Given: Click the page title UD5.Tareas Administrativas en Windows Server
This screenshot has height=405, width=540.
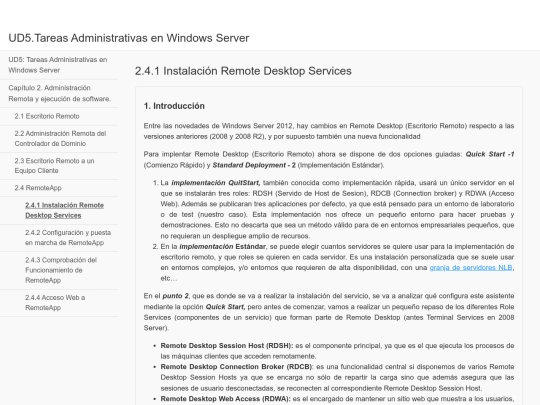Looking at the screenshot, I should tap(128, 38).
